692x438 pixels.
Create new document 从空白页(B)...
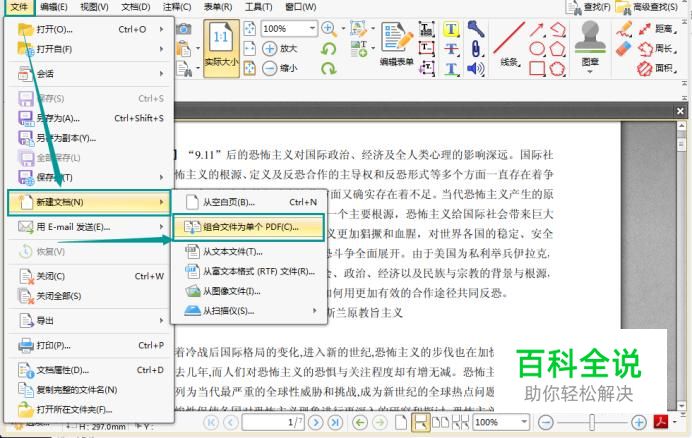[x=249, y=202]
